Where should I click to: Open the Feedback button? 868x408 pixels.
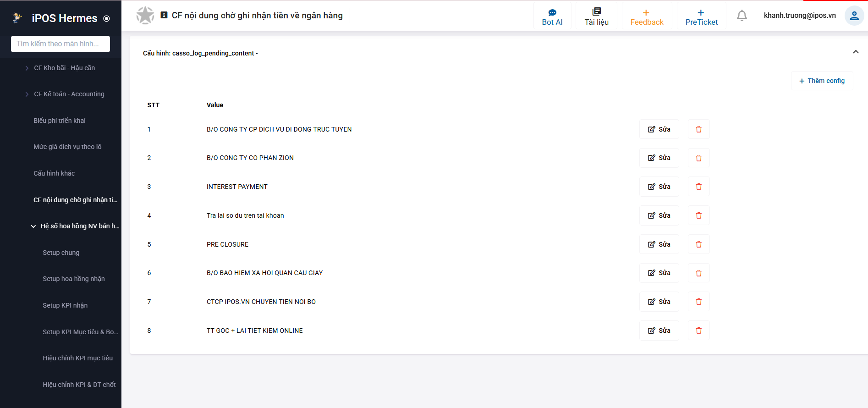pos(647,17)
